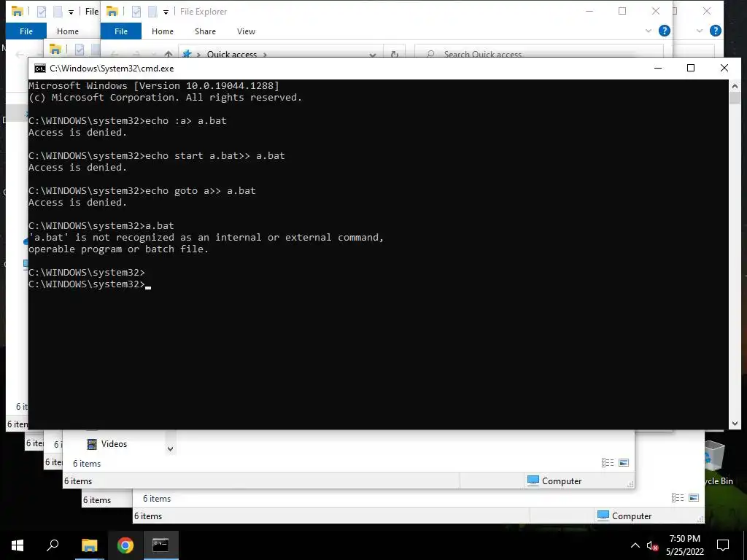
Task: Maximize the front File Explorer window
Action: pyautogui.click(x=622, y=11)
